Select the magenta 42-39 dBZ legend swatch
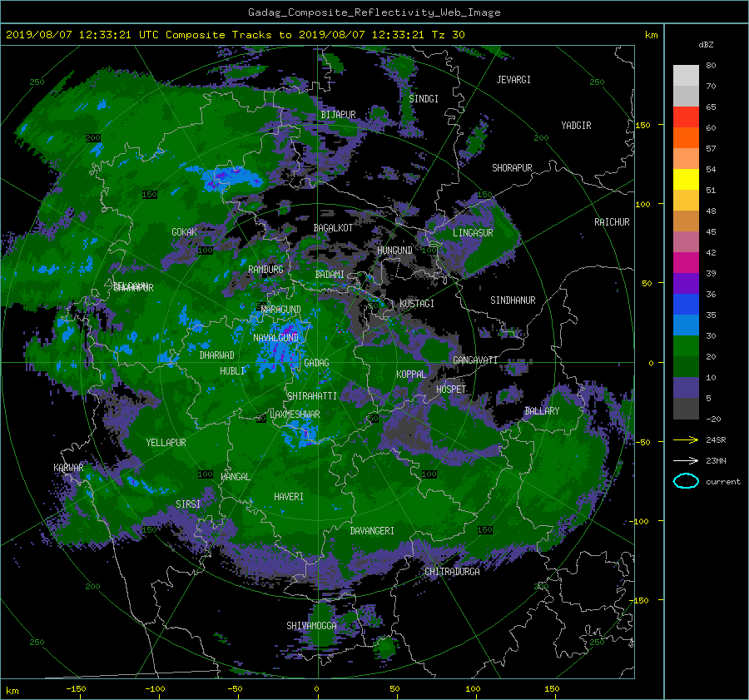Viewport: 749px width, 700px height. click(686, 262)
